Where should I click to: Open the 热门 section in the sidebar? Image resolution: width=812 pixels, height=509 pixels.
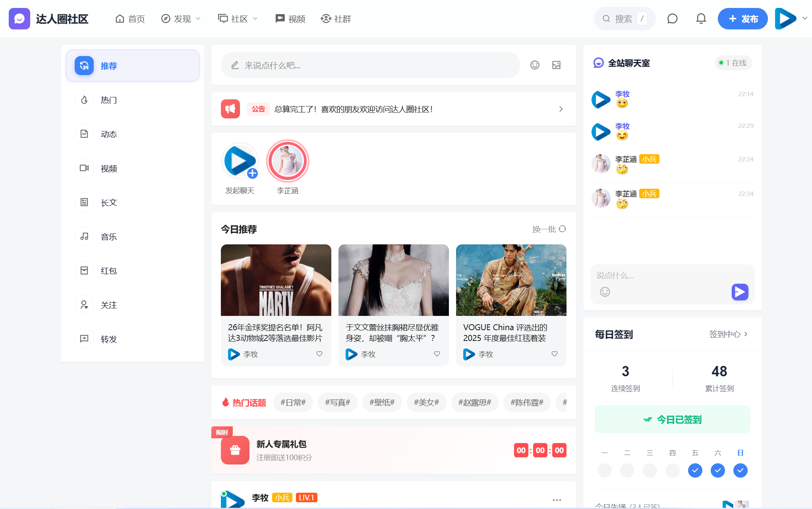tap(108, 100)
